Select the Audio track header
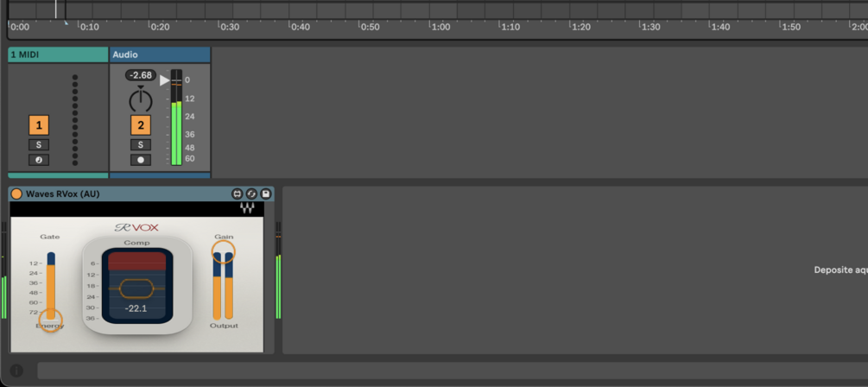This screenshot has height=387, width=868. click(160, 54)
